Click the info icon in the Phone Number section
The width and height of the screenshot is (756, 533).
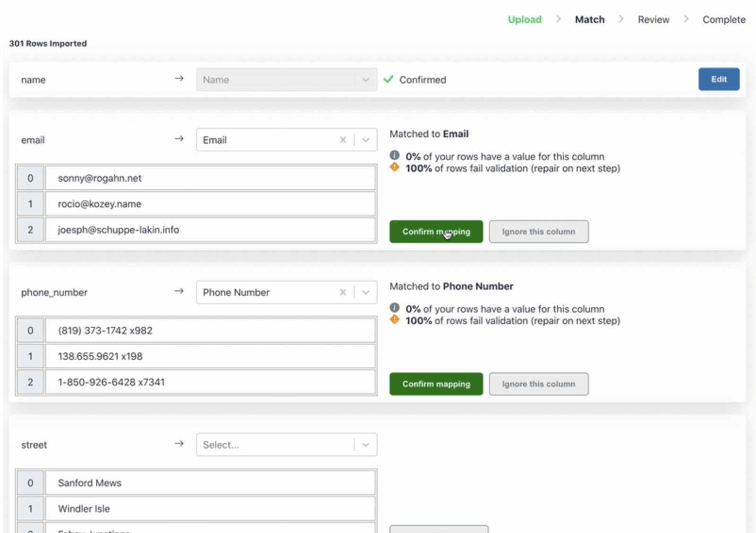point(395,308)
